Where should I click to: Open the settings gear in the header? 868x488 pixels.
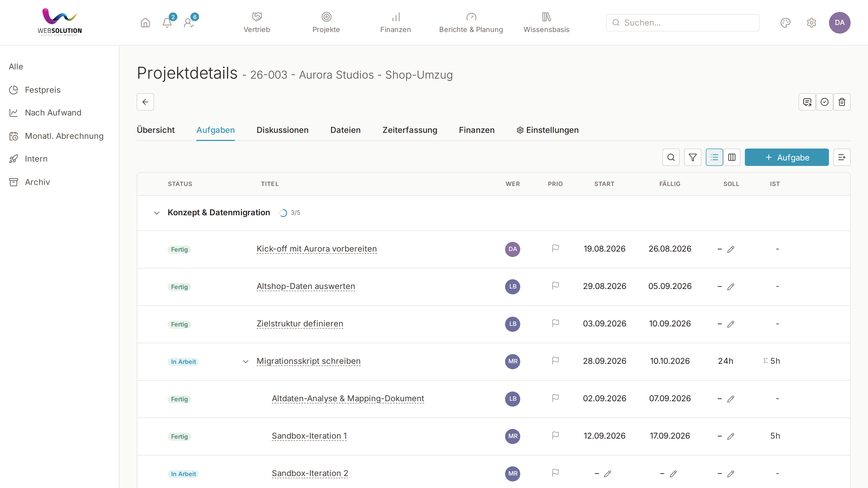click(x=811, y=23)
